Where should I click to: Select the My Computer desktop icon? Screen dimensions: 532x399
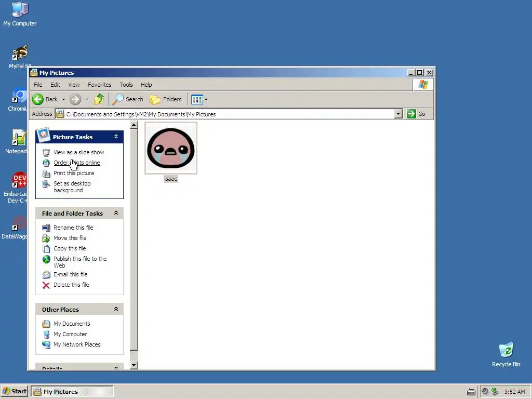tap(20, 14)
